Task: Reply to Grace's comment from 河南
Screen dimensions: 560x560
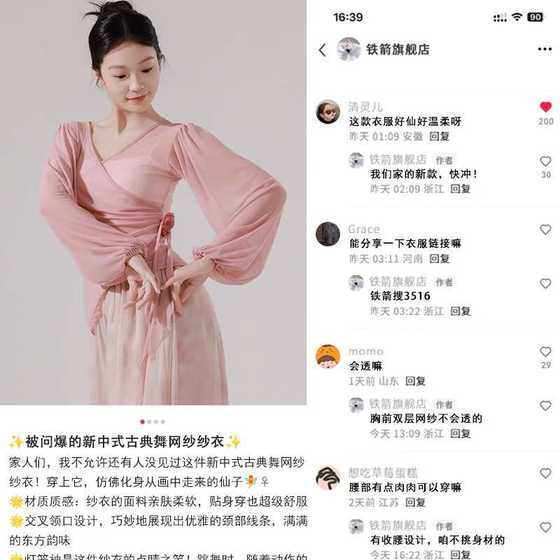Action: (439, 259)
